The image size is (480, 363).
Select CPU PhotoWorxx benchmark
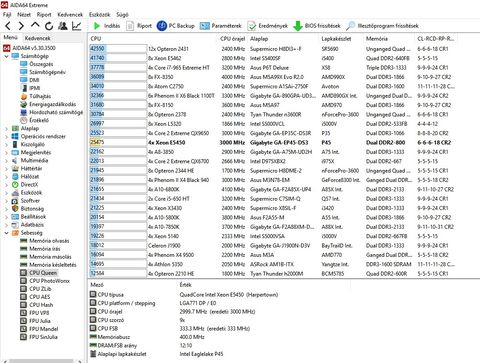coord(45,281)
